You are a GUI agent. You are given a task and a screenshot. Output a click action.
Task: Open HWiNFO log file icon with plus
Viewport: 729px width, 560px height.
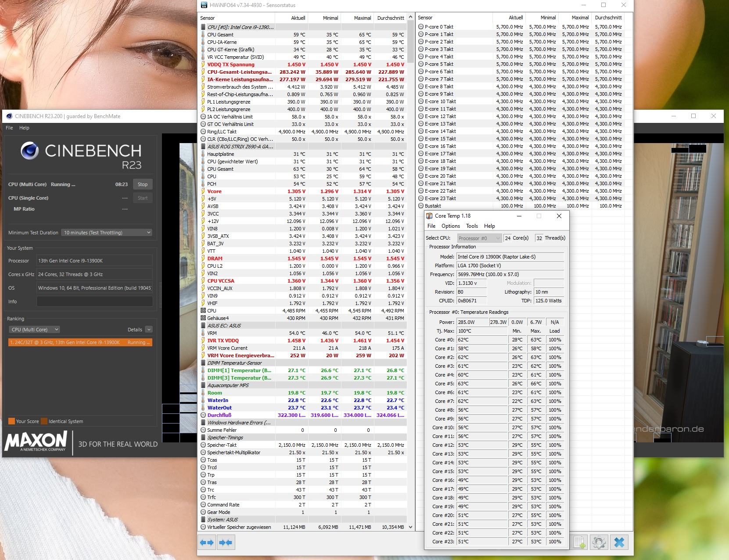(579, 542)
